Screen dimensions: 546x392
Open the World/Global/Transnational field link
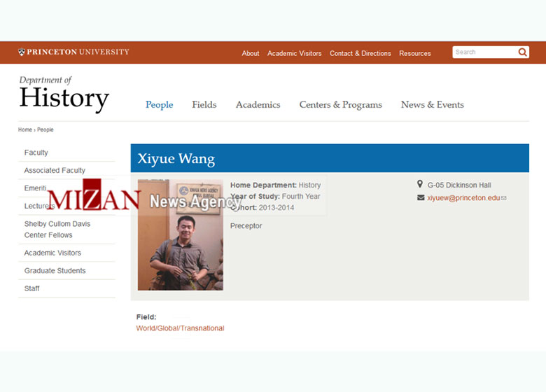click(x=180, y=328)
